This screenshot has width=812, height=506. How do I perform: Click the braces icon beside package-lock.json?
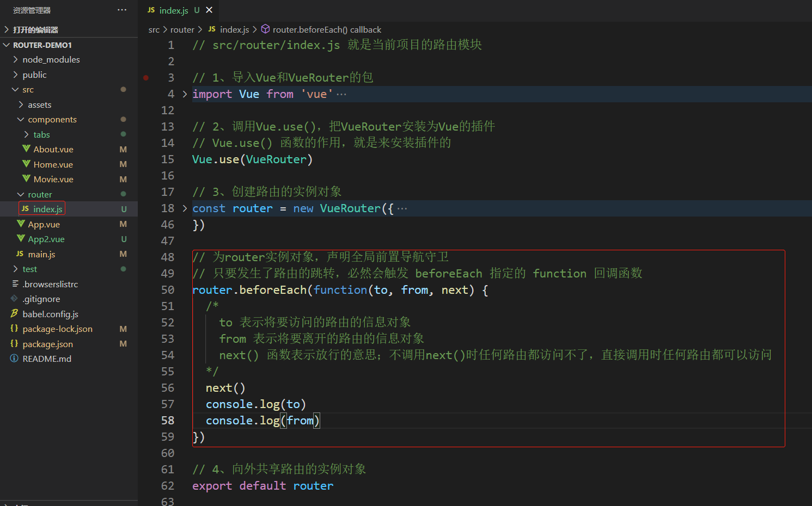click(15, 329)
